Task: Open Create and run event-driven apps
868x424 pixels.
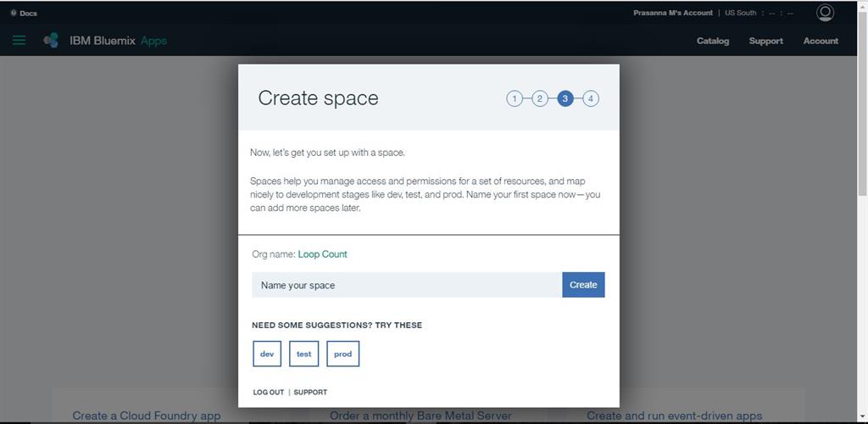Action: pos(674,416)
